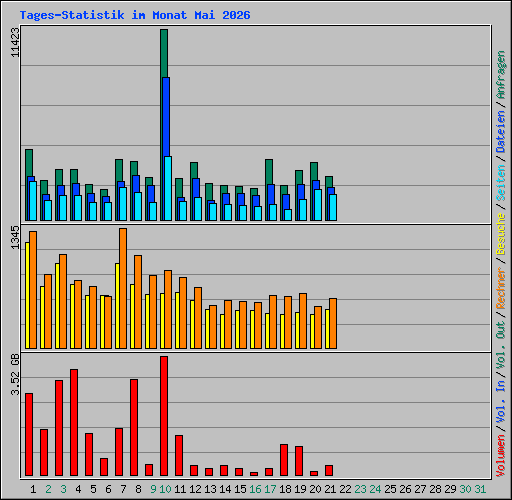Click the day 31 label on the x-axis
Viewport: 512px width, 500px height.
480,489
